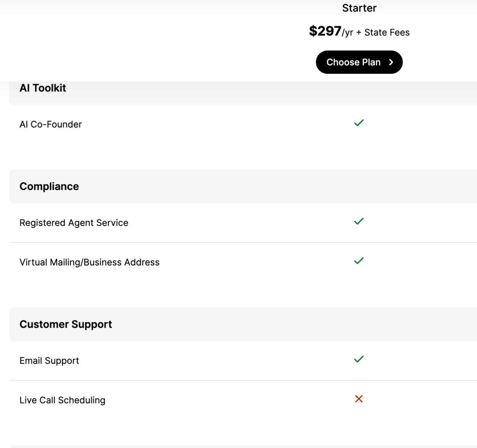Click the green checkmark beside AI Co-Founder

[359, 123]
